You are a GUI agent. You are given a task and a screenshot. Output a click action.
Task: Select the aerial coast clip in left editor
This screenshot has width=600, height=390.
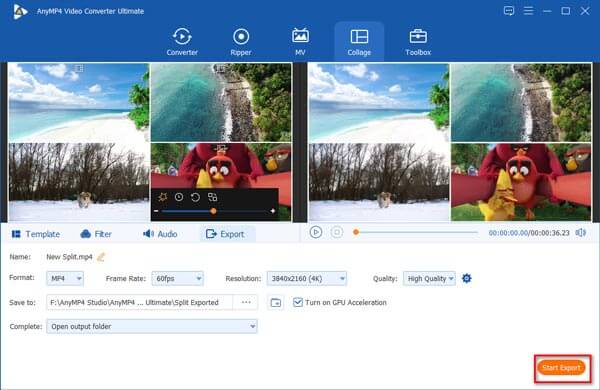tap(221, 103)
